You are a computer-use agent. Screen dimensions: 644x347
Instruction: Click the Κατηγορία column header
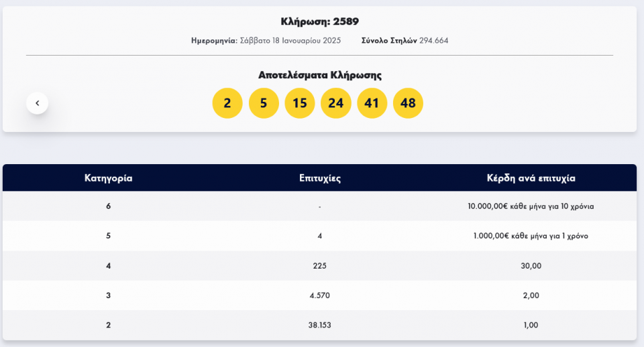click(108, 178)
